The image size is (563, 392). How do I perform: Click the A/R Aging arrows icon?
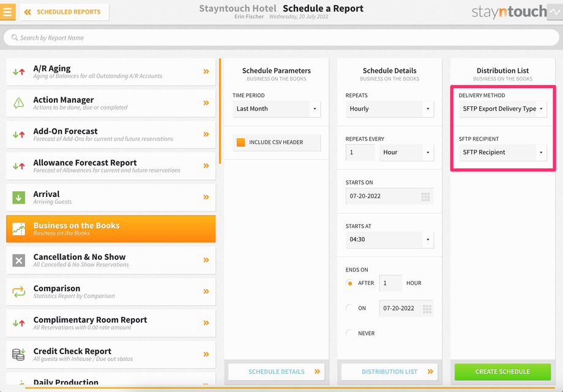pyautogui.click(x=19, y=72)
